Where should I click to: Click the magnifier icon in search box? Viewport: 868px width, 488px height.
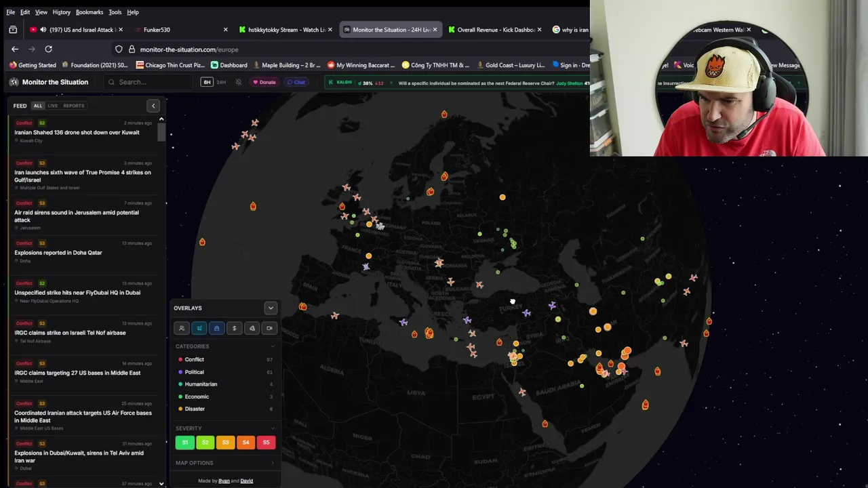[x=111, y=82]
